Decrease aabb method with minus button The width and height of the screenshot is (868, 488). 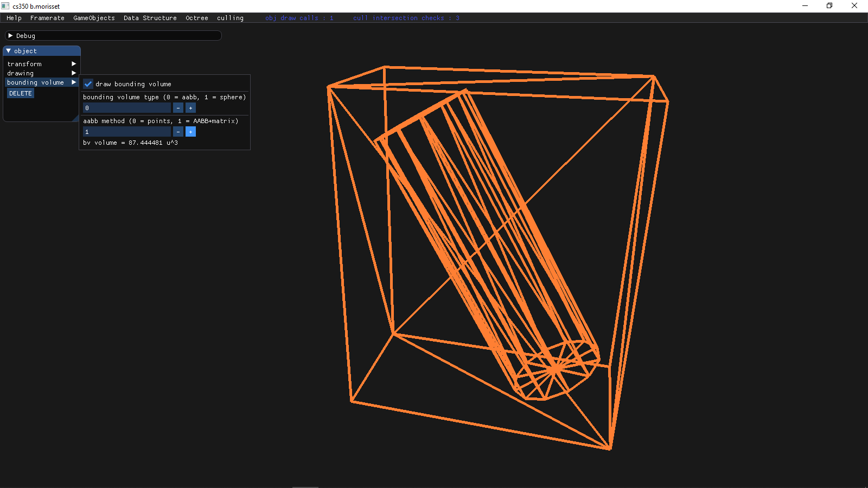(x=178, y=132)
